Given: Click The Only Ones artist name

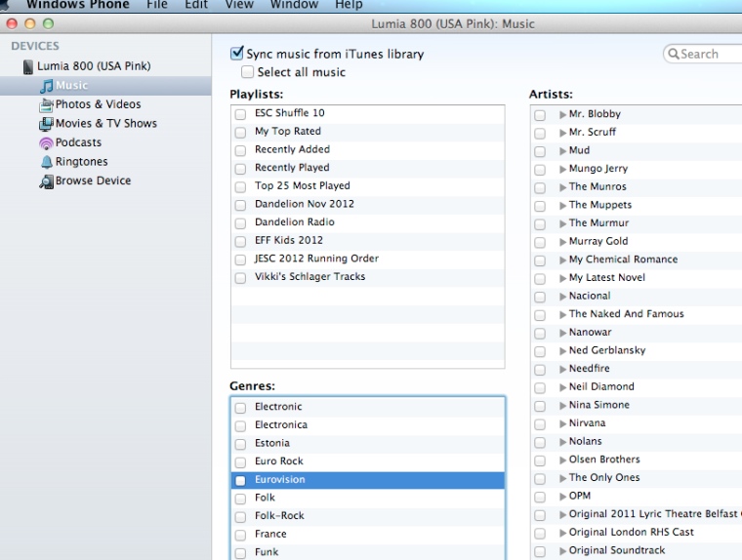Looking at the screenshot, I should coord(604,478).
